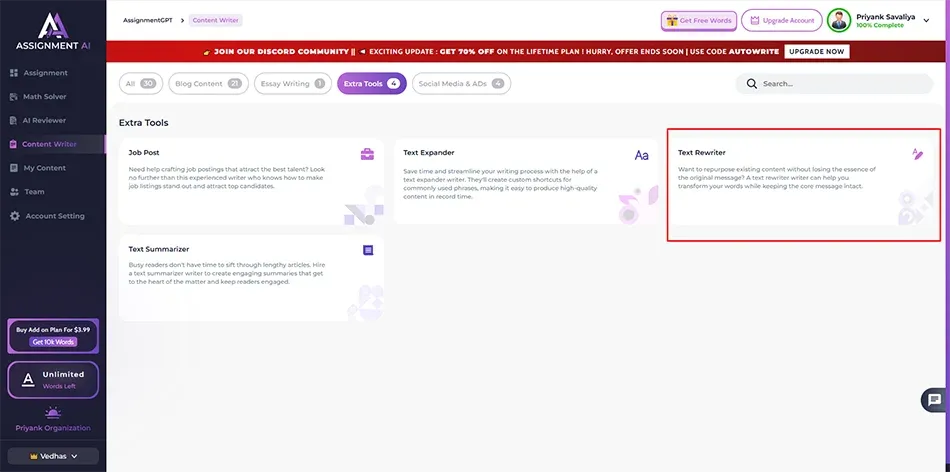Open the Social Media & ADs tab
Screen dimensions: 950x472
point(461,84)
